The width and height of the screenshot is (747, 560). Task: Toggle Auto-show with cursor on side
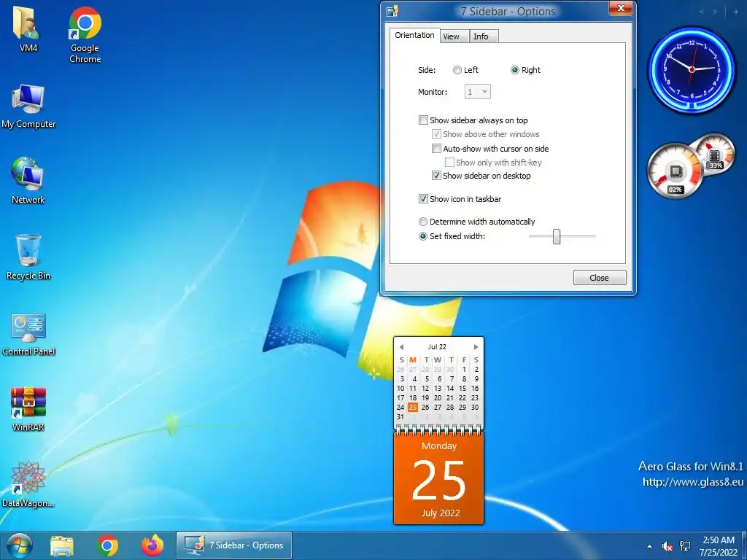click(436, 149)
